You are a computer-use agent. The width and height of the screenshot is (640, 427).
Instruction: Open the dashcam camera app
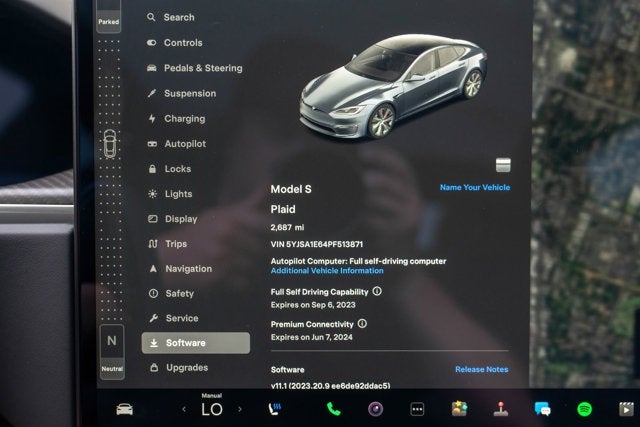point(376,409)
